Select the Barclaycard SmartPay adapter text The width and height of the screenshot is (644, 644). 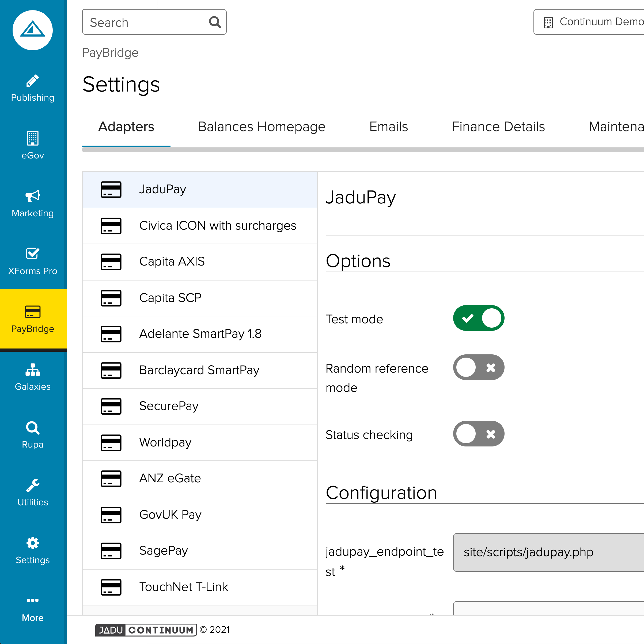(199, 370)
